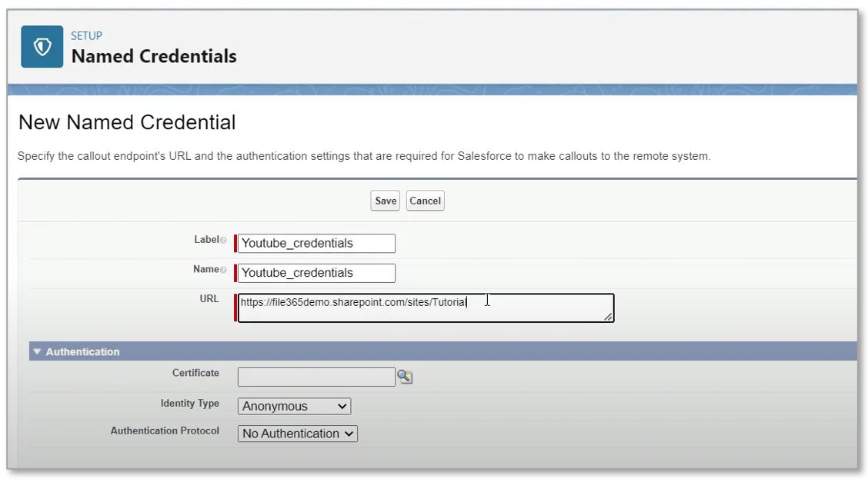Collapse the Authentication section triangle

click(38, 351)
